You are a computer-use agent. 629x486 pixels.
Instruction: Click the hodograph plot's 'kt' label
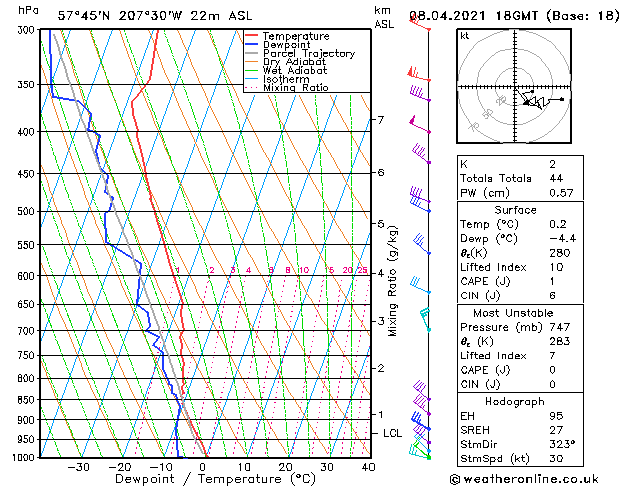click(x=465, y=36)
